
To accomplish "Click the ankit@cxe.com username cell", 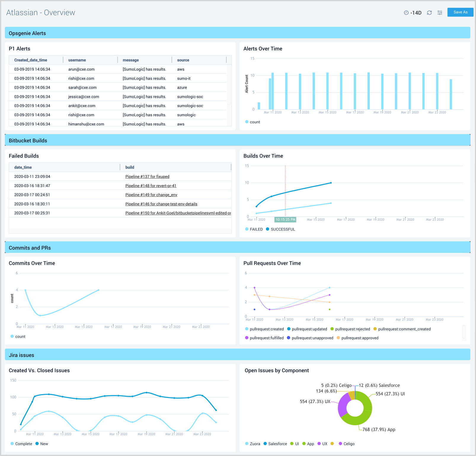I will 82,106.
